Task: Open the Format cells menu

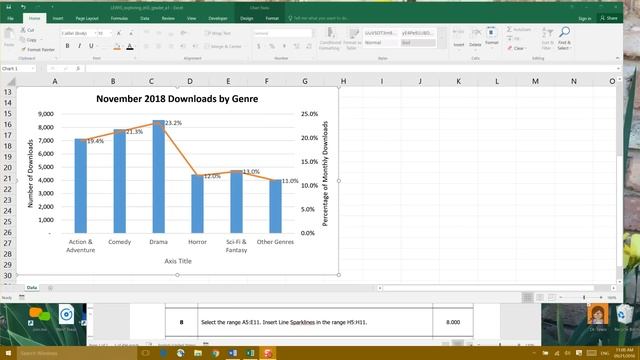Action: [492, 37]
